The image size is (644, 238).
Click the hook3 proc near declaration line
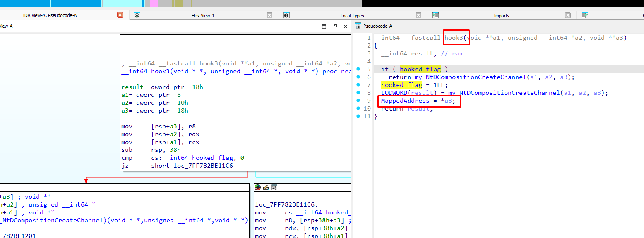[236, 71]
